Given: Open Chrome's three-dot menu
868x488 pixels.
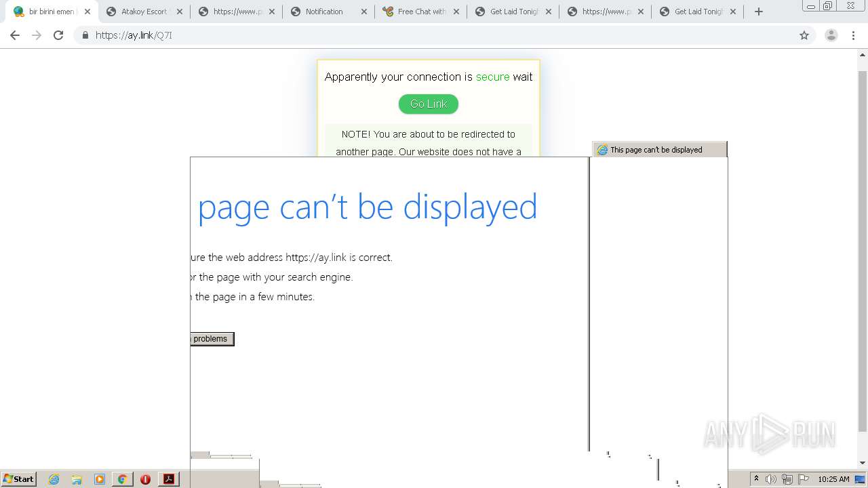Looking at the screenshot, I should click(x=854, y=35).
